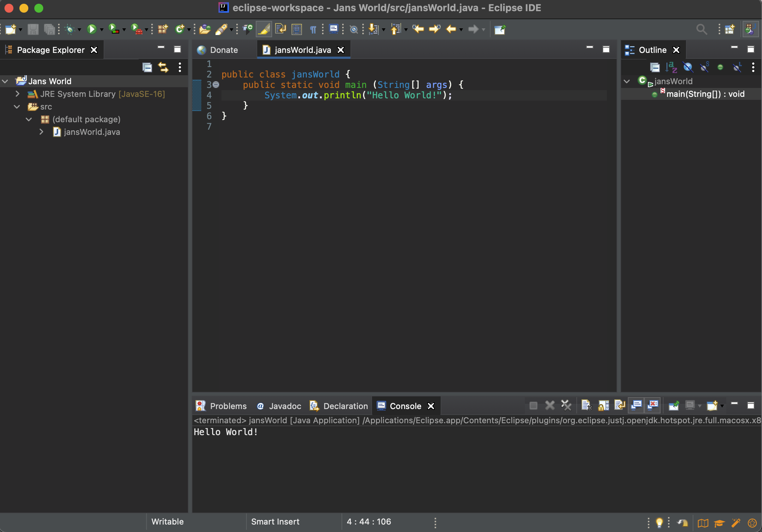
Task: Toggle Scroll Lock in Console
Action: [603, 405]
